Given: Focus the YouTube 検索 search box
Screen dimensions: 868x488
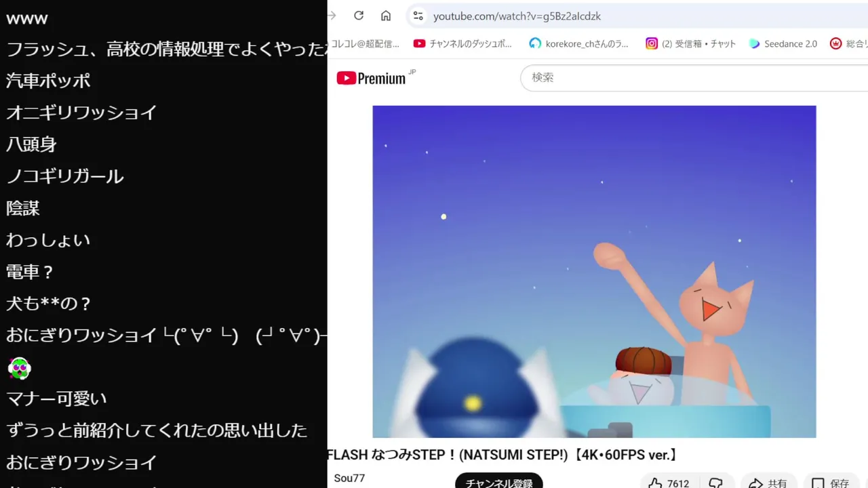Looking at the screenshot, I should 694,78.
